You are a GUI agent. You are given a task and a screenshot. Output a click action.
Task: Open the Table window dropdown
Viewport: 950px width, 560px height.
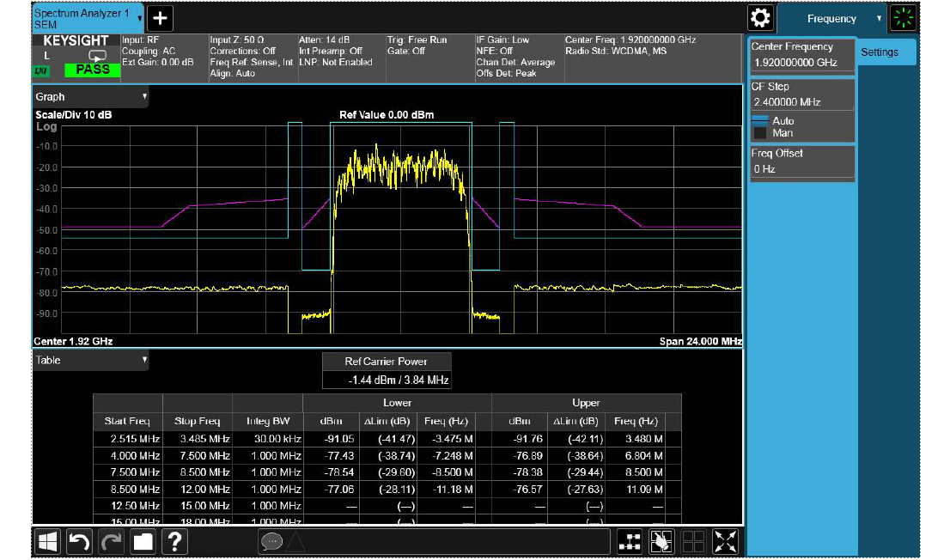point(91,361)
